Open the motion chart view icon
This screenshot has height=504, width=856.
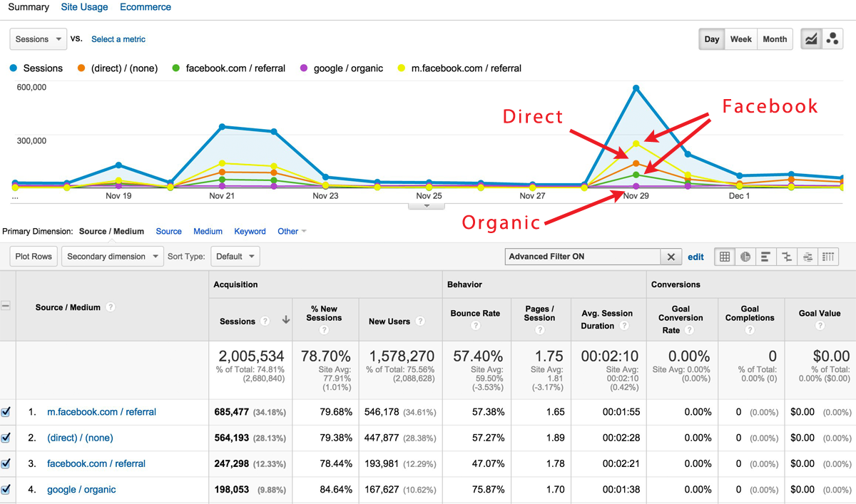pyautogui.click(x=832, y=39)
